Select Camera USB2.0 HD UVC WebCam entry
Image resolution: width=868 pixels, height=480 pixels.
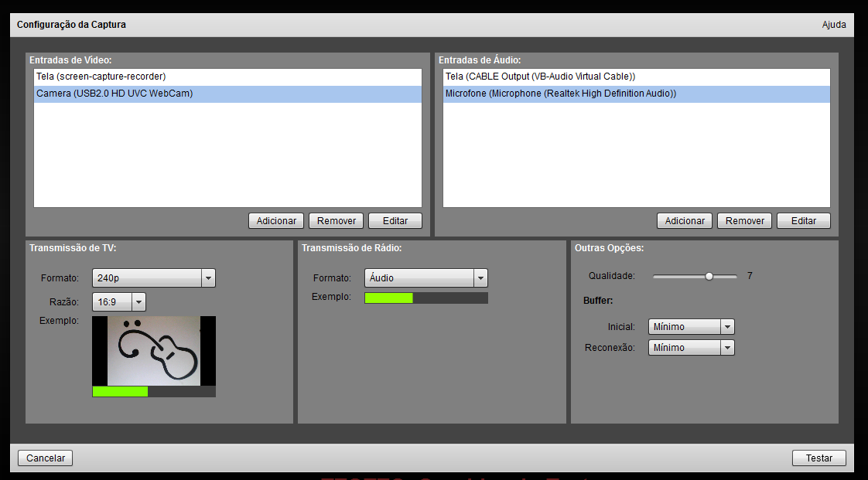[x=114, y=94]
